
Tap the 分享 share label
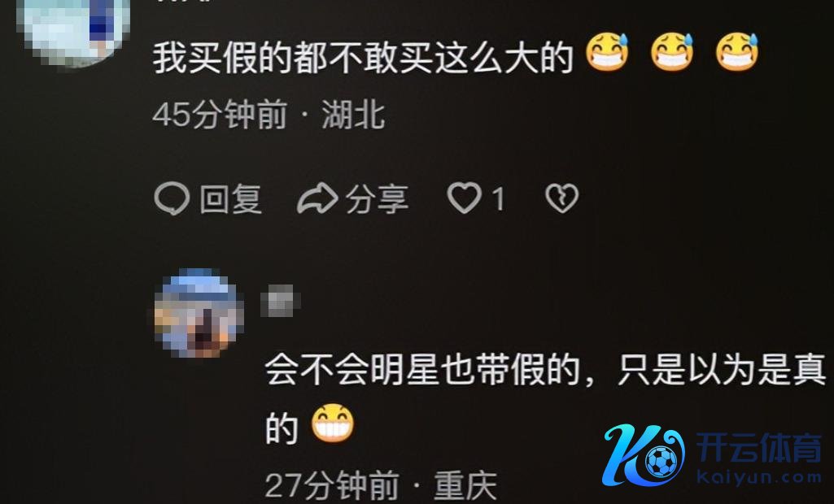point(377,199)
